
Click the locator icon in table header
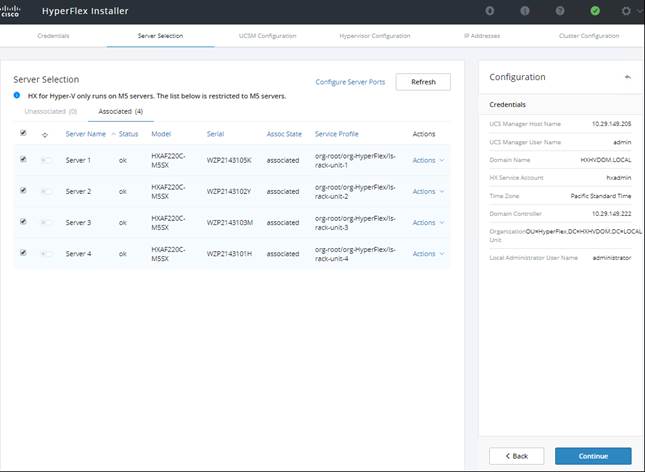pyautogui.click(x=45, y=135)
